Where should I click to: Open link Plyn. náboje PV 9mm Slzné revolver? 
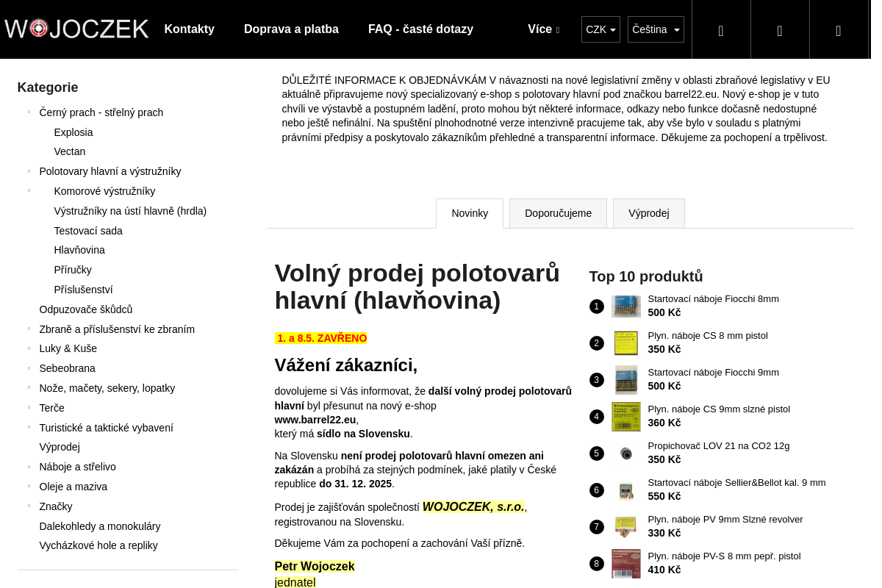coord(725,520)
